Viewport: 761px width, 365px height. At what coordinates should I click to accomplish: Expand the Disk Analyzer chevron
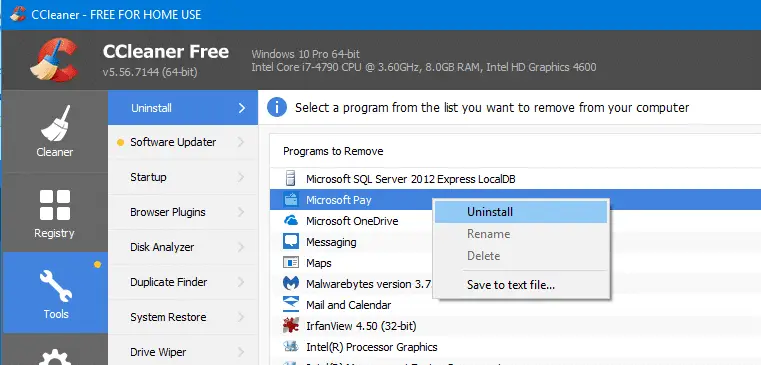[x=241, y=247]
